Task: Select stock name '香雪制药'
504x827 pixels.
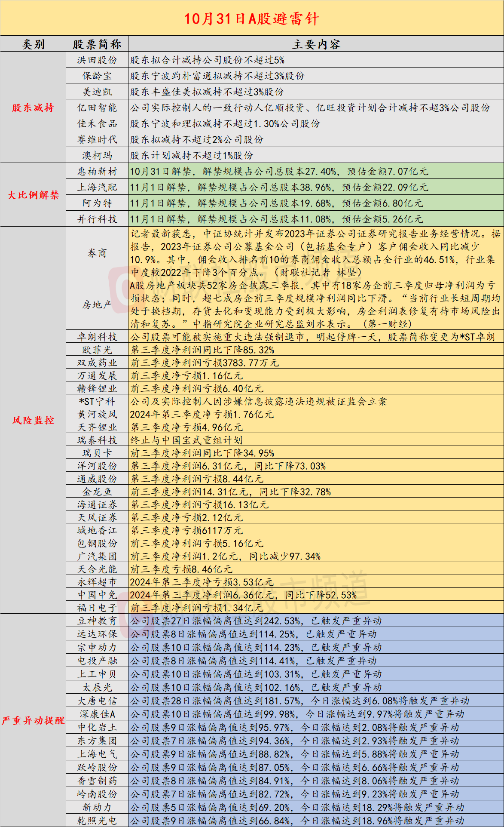Action: tap(97, 781)
